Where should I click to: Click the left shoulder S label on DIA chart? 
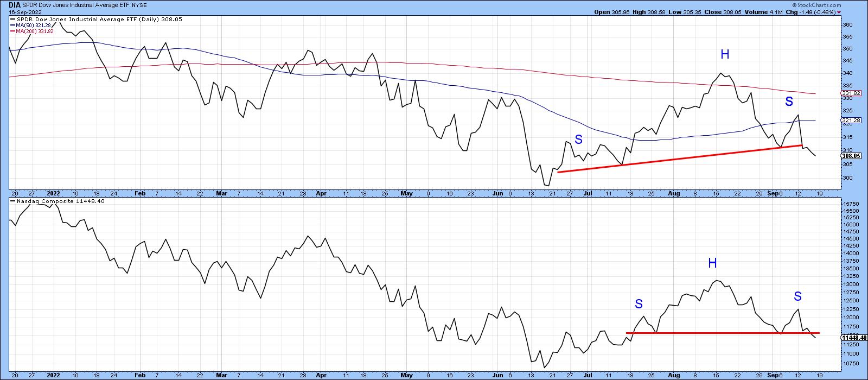(578, 140)
